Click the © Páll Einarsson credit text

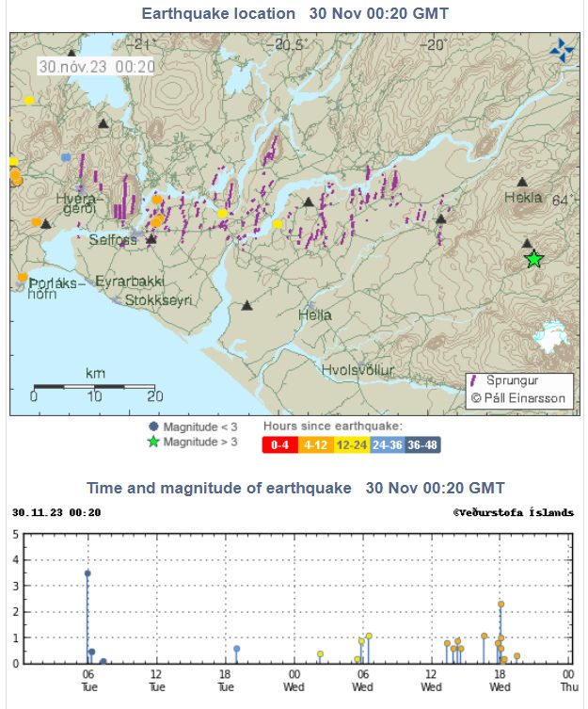(519, 399)
